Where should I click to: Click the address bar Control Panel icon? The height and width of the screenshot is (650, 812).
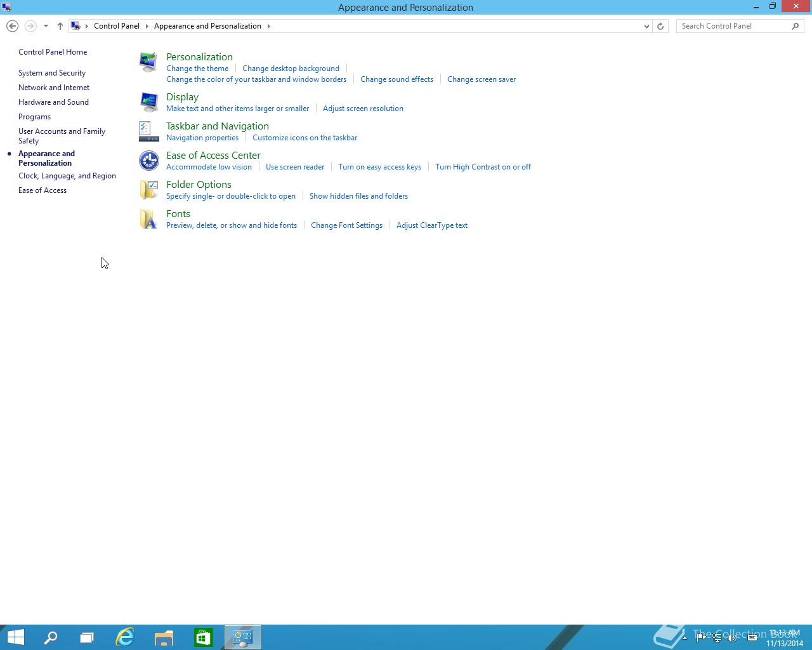click(x=75, y=26)
